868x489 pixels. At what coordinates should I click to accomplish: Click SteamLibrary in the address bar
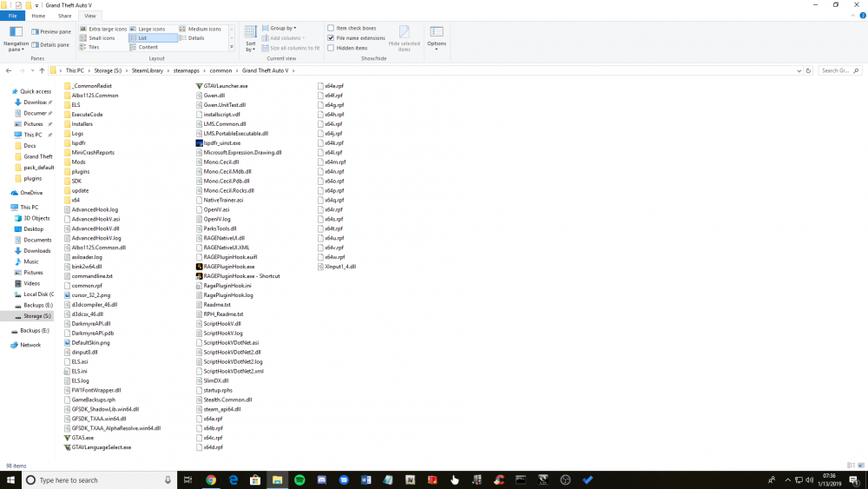point(148,71)
